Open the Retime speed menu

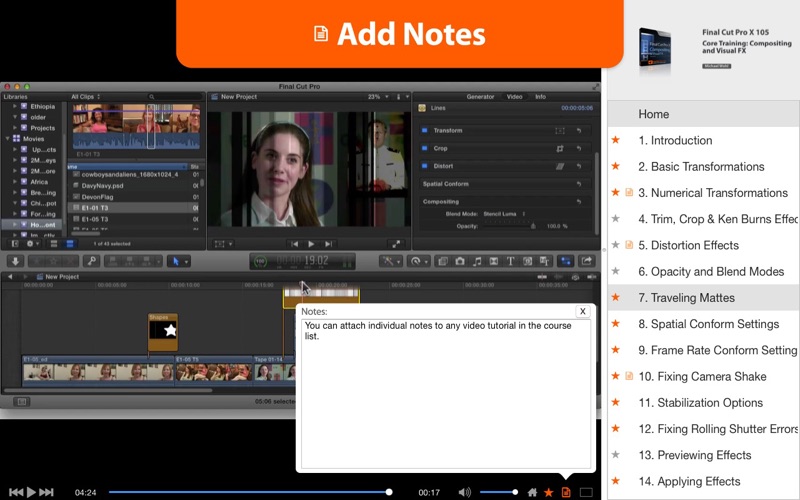(x=419, y=261)
